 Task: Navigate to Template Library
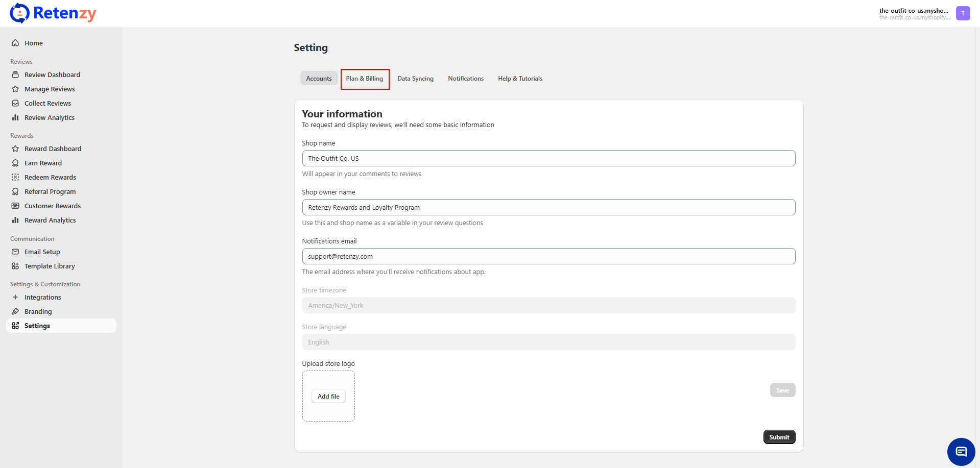50,266
